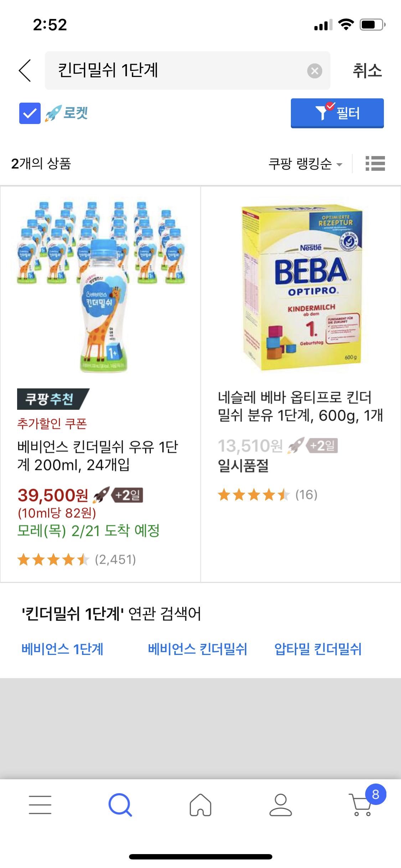Open the hamburger category menu at bottom left
Viewport: 401px width, 868px height.
point(40,805)
